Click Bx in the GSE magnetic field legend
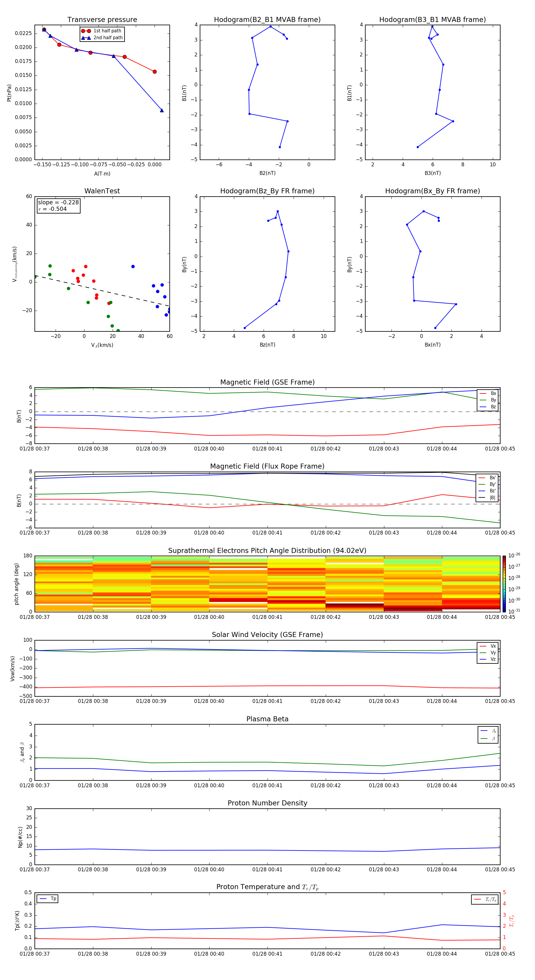This screenshot has width=535, height=980. 488,393
